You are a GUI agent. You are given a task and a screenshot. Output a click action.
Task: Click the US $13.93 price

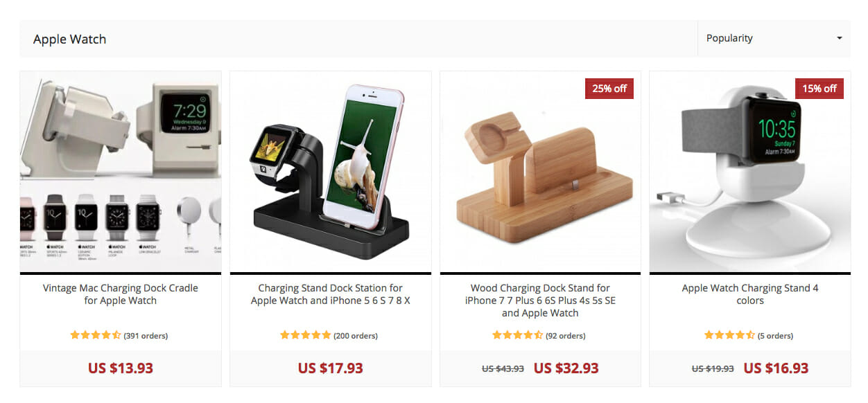click(x=121, y=368)
